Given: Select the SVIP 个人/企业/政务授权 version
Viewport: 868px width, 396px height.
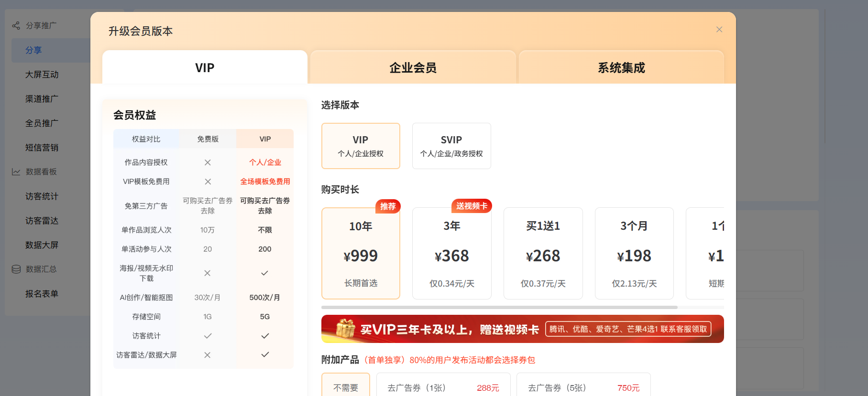Looking at the screenshot, I should [x=451, y=146].
